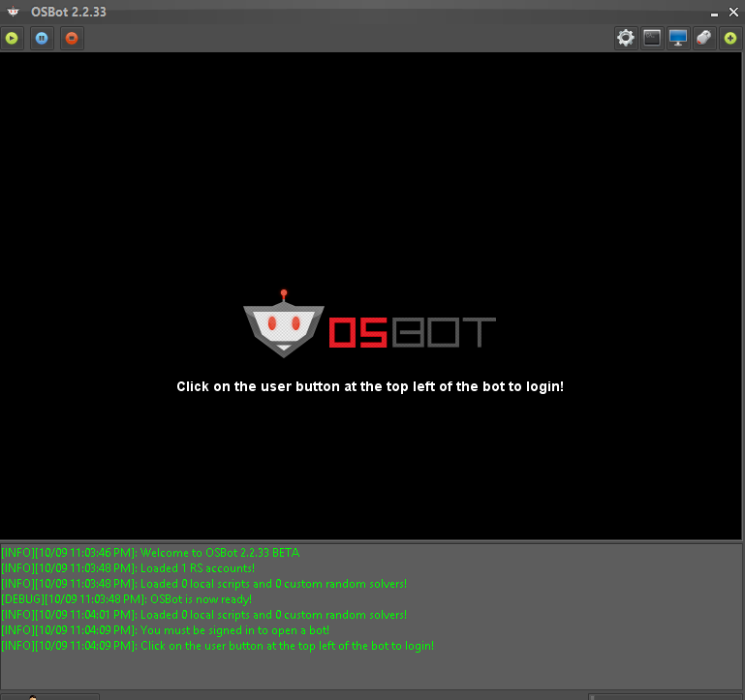The image size is (745, 700).
Task: Select 'You must be signed in to open a bot!' line
Action: 165,630
